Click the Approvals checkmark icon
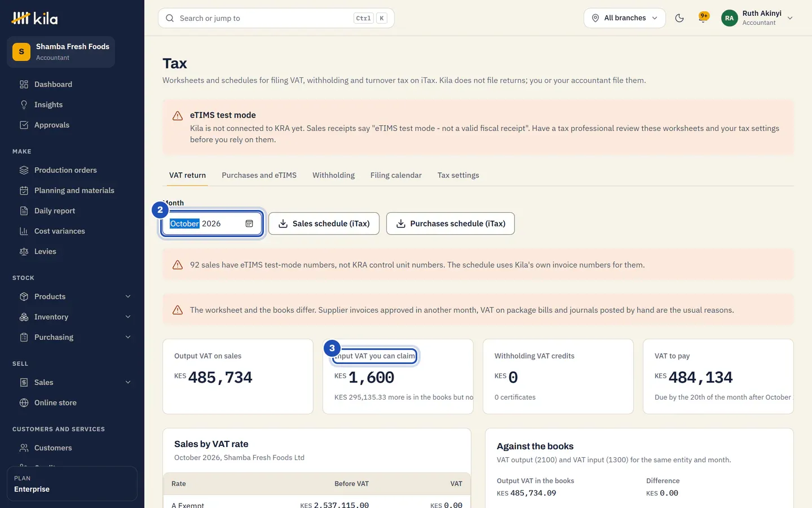812x508 pixels. tap(24, 125)
